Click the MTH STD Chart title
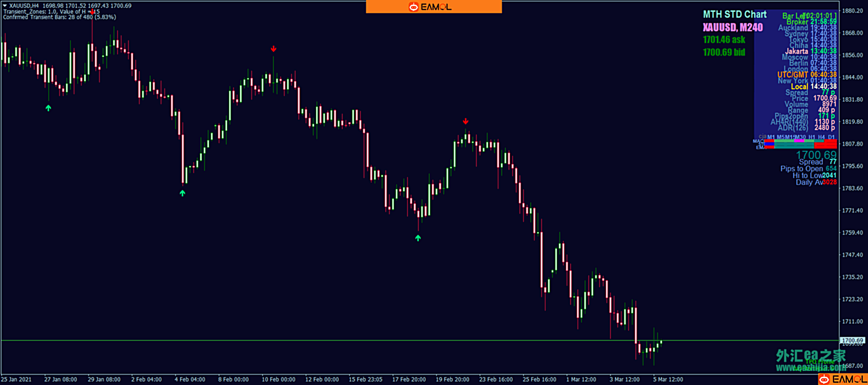868x385 pixels. [x=734, y=14]
